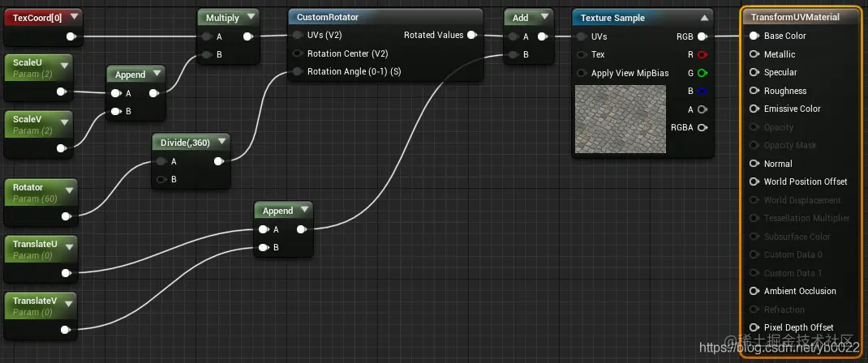Click the Multiply node output pin
The height and width of the screenshot is (363, 868).
coord(248,37)
